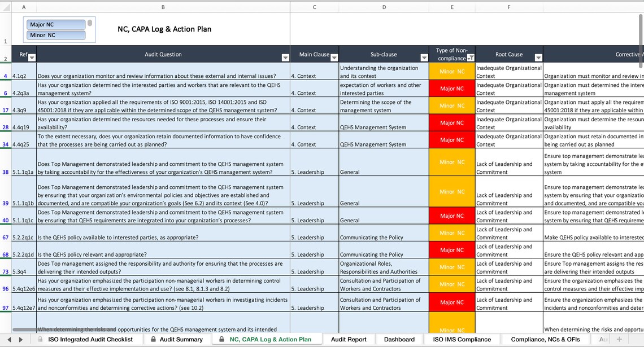Open the Audit Report sheet
This screenshot has width=644, height=347.
point(349,340)
